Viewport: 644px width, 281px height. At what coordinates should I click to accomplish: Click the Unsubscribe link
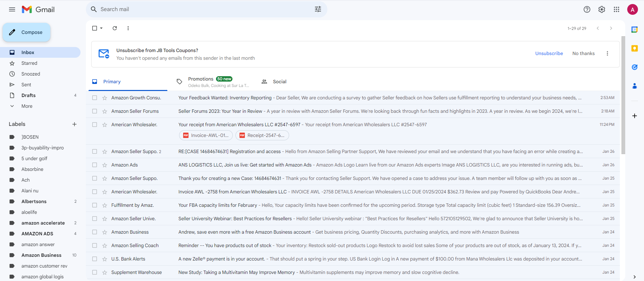[549, 53]
